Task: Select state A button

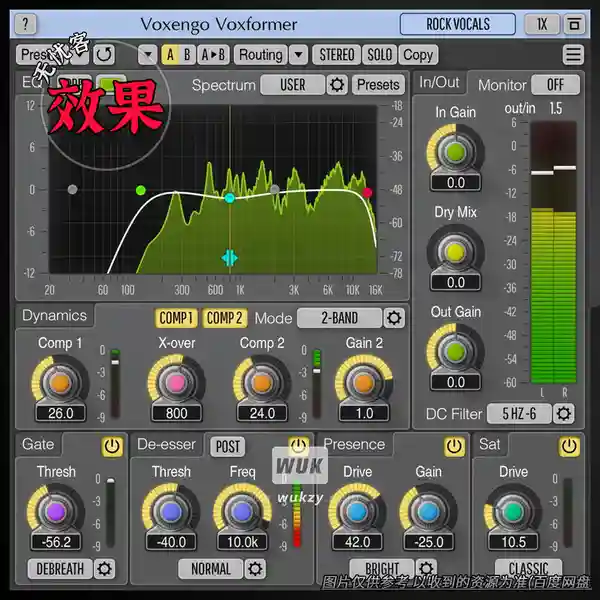Action: click(x=170, y=55)
